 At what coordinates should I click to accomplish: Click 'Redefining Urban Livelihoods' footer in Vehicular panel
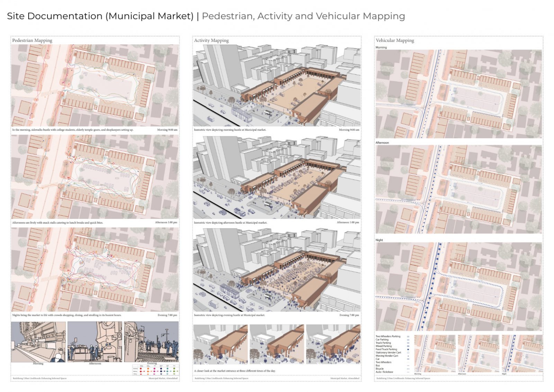tap(403, 378)
